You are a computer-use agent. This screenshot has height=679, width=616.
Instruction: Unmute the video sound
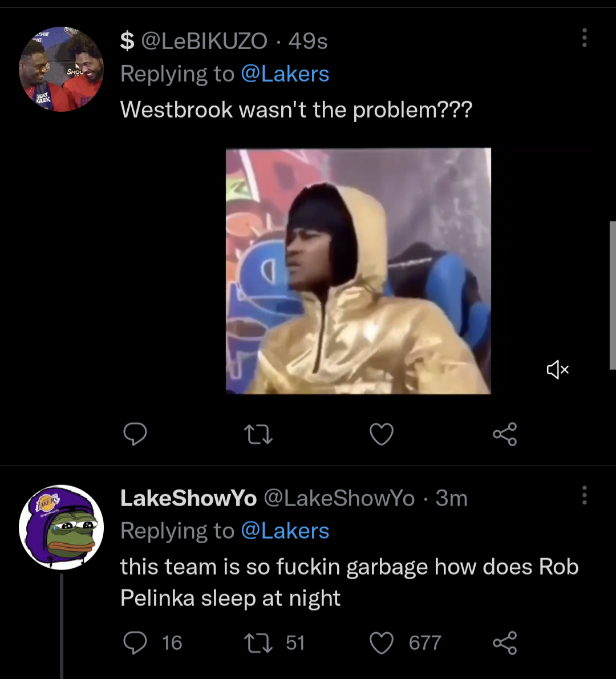(x=557, y=370)
